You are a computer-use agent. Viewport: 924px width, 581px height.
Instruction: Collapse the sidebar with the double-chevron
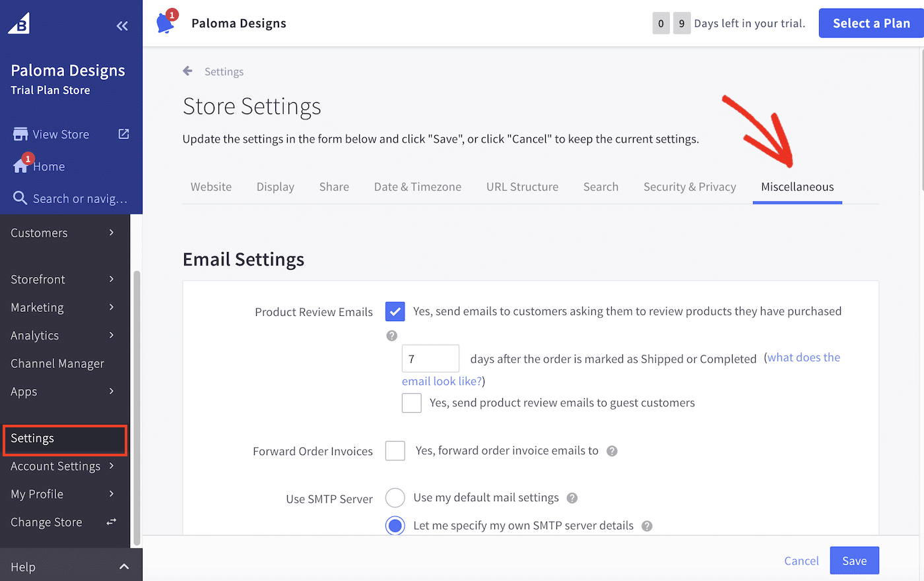point(122,26)
